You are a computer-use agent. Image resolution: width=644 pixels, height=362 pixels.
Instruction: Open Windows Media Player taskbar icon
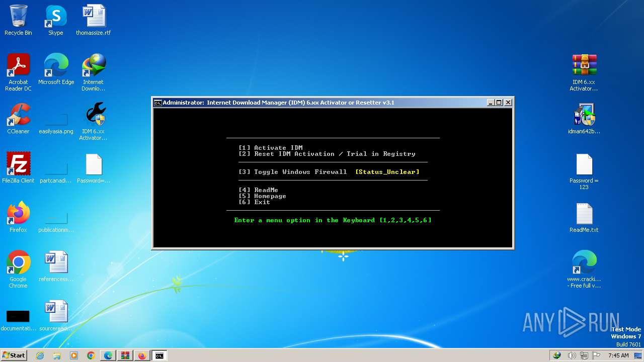[x=74, y=355]
